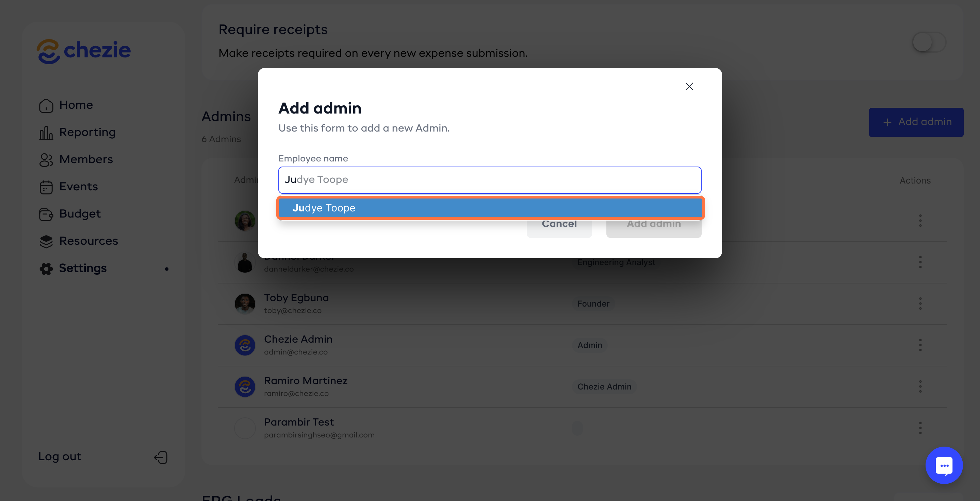This screenshot has width=980, height=501.
Task: Open the chat support bubble
Action: (x=944, y=465)
